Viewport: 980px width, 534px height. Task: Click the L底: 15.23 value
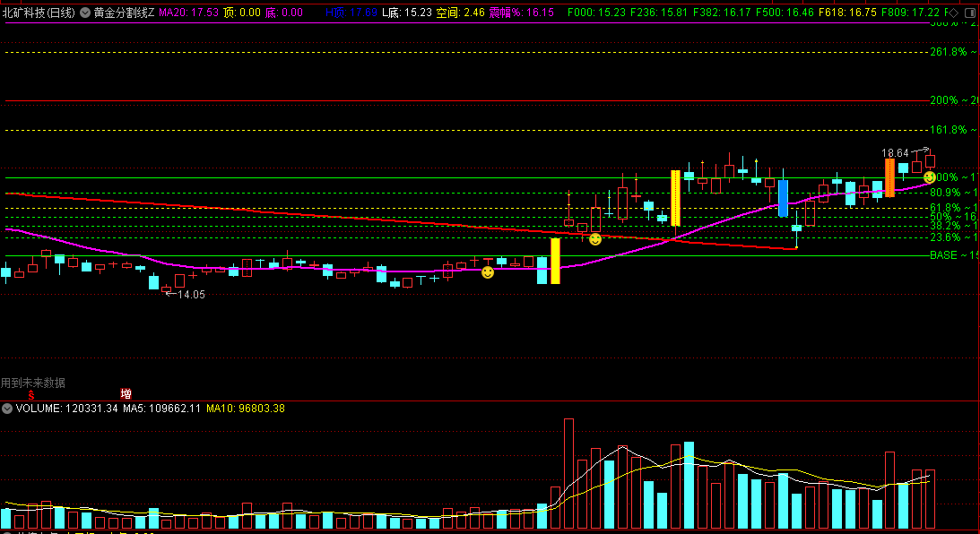407,13
